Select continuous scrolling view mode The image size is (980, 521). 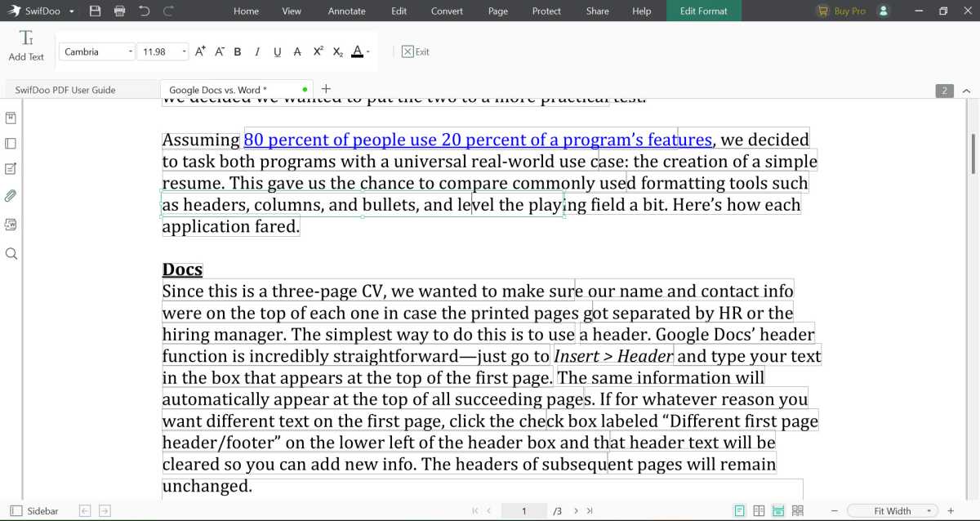[x=778, y=510]
